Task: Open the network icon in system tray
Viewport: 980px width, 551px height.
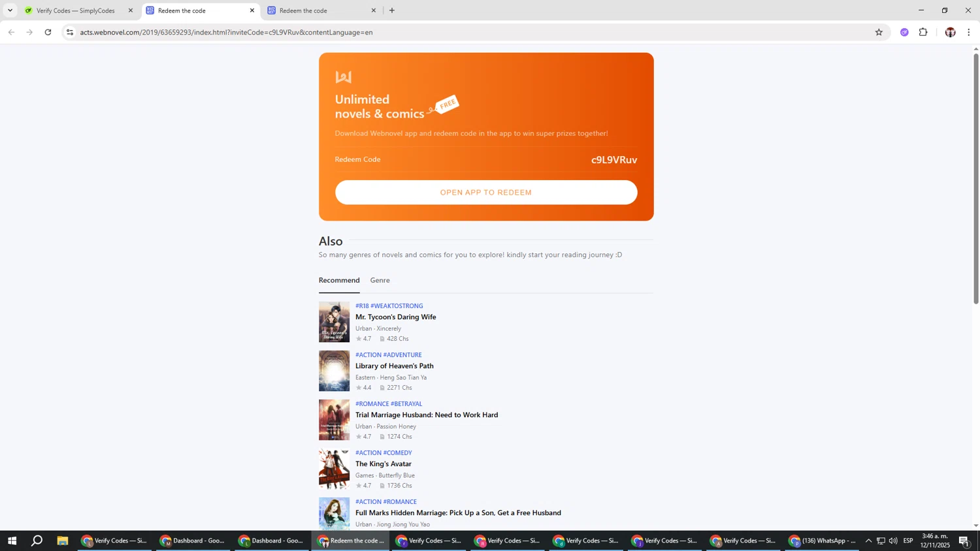Action: click(881, 541)
